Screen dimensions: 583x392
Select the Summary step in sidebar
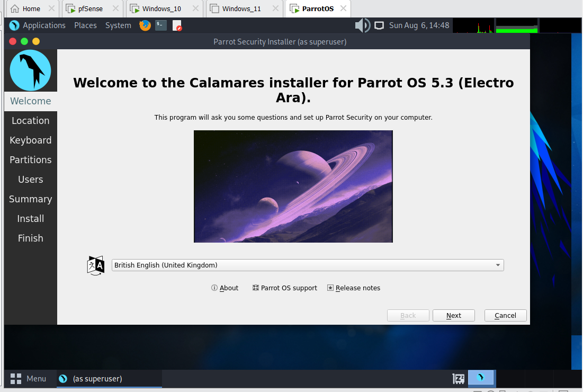coord(31,199)
